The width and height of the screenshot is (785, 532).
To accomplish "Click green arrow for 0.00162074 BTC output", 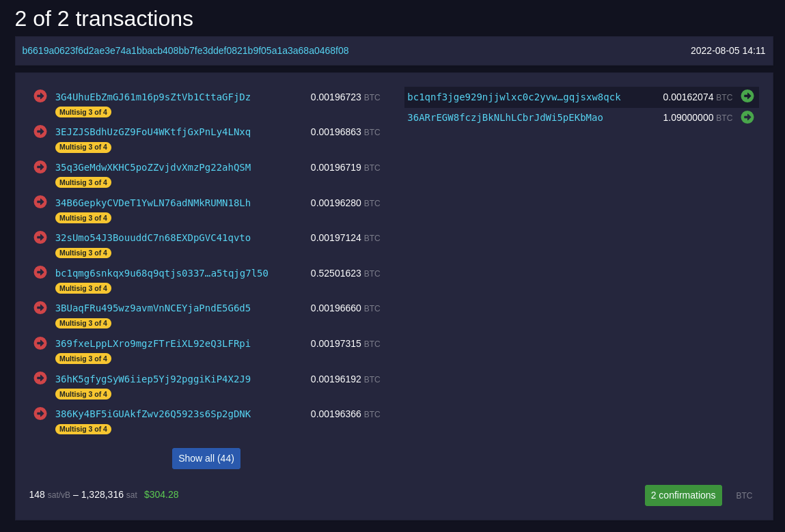I will point(747,96).
